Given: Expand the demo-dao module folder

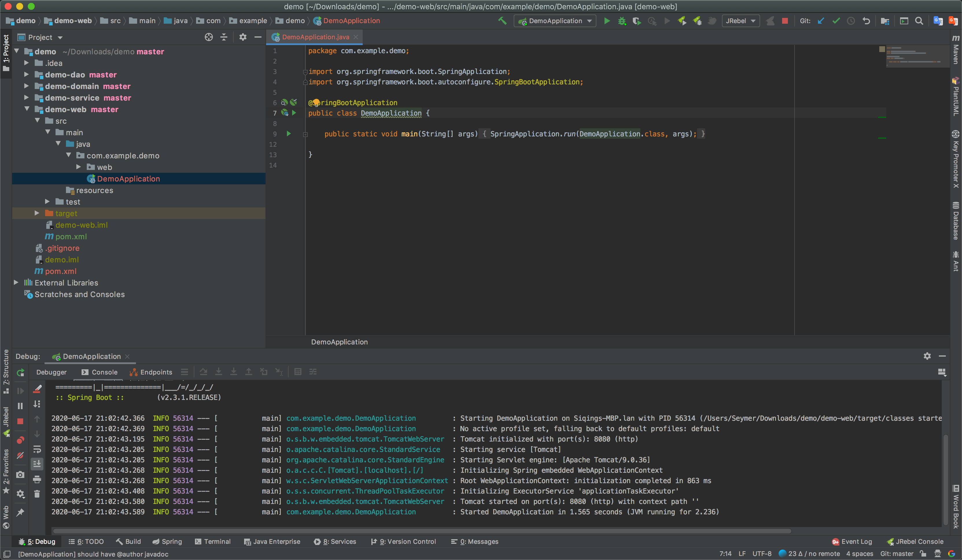Looking at the screenshot, I should [x=27, y=74].
